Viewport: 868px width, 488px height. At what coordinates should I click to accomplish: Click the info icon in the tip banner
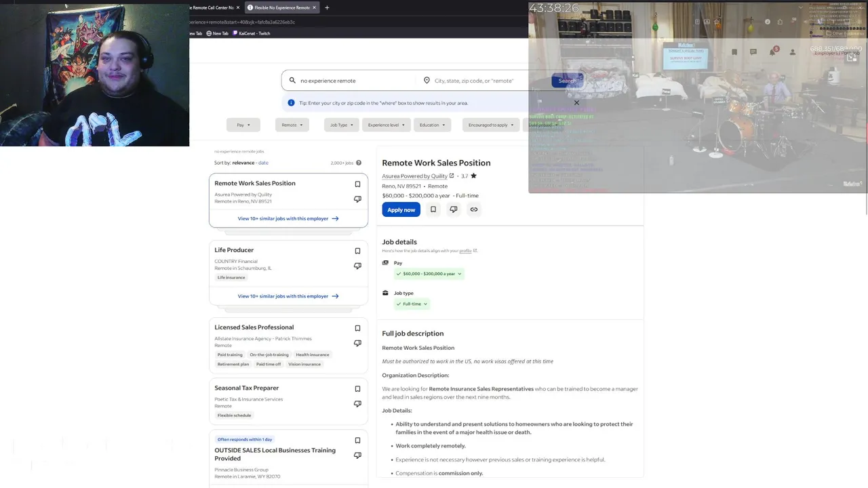pos(291,103)
